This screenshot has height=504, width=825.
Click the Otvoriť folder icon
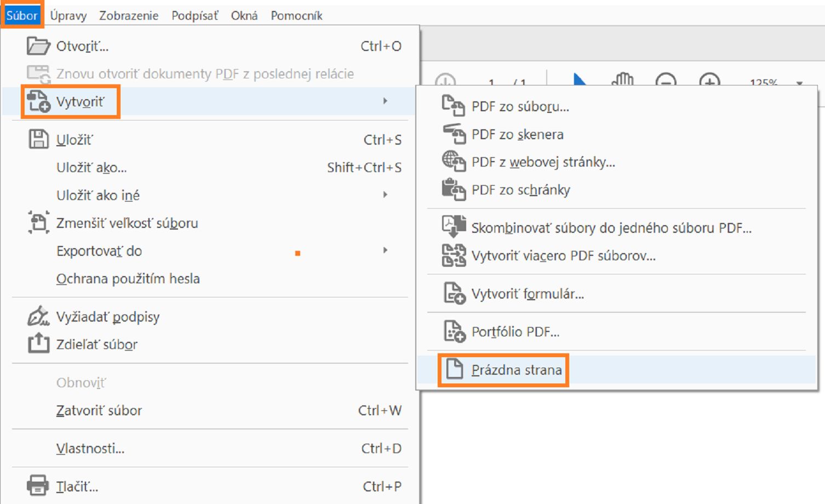pos(38,46)
